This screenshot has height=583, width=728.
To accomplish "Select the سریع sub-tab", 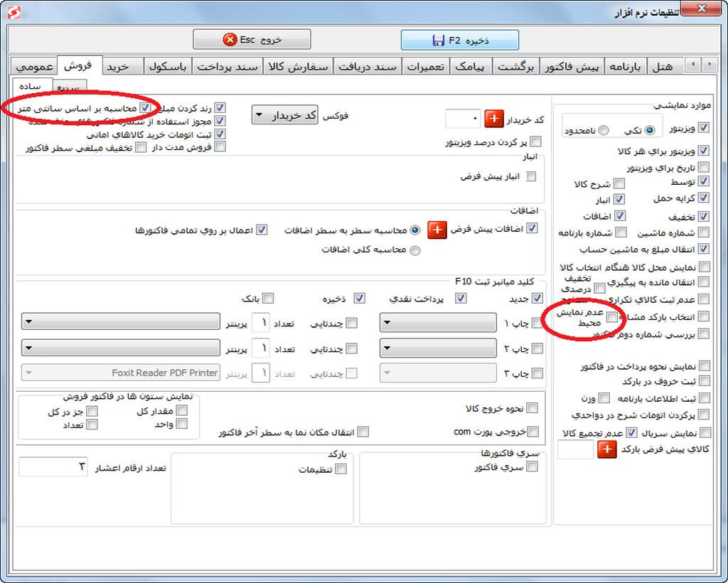I will tap(69, 87).
